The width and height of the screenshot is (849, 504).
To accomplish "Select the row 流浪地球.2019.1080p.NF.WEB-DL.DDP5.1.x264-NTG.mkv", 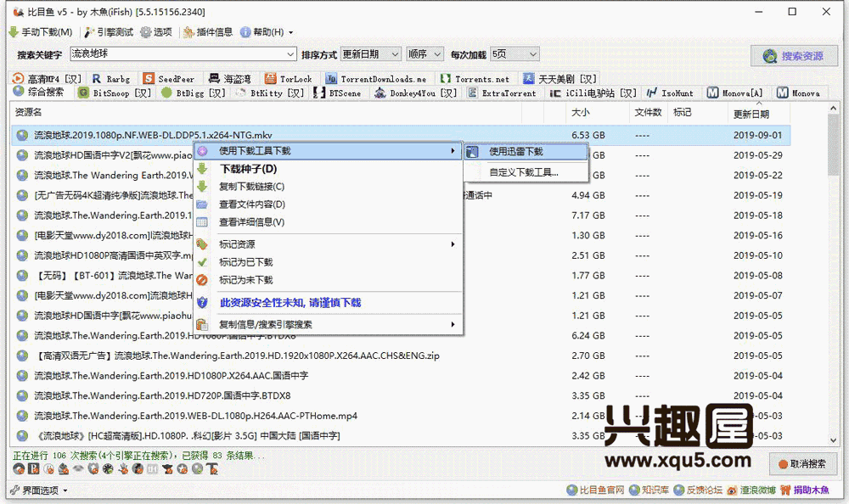I will click(x=401, y=136).
